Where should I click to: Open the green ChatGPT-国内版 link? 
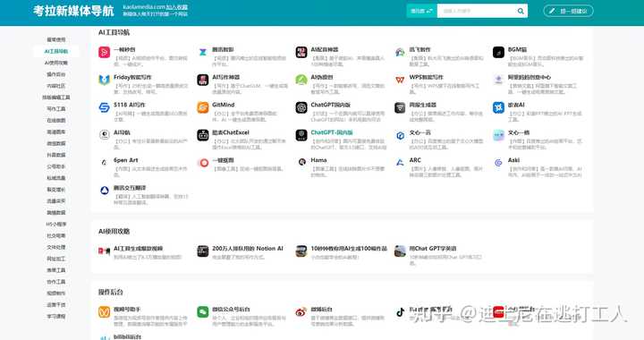pyautogui.click(x=332, y=132)
